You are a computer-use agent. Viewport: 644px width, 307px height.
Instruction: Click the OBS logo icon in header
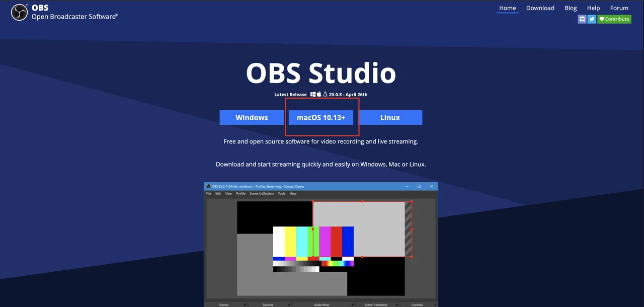pos(19,12)
